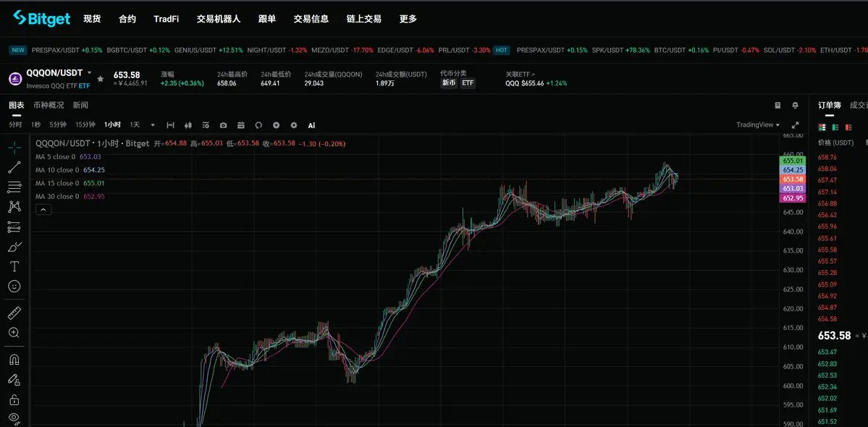
Task: Expand the QQQON/USDT pair selector arrow
Action: (x=90, y=72)
